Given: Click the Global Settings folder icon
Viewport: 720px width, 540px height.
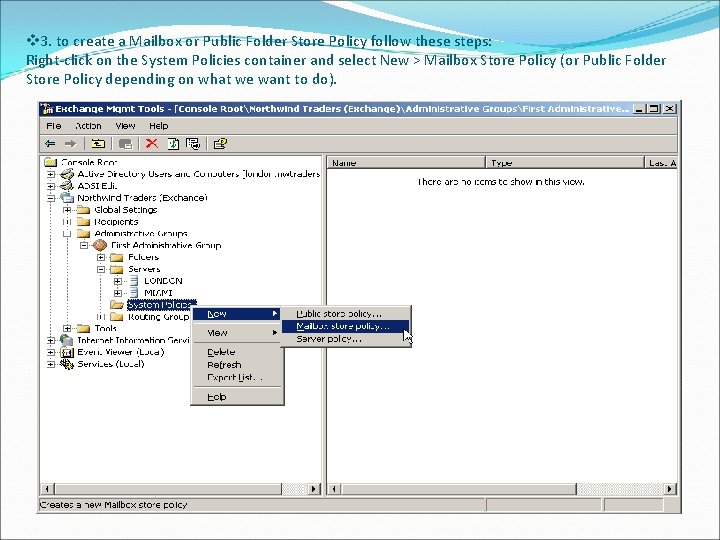Looking at the screenshot, I should (x=84, y=210).
